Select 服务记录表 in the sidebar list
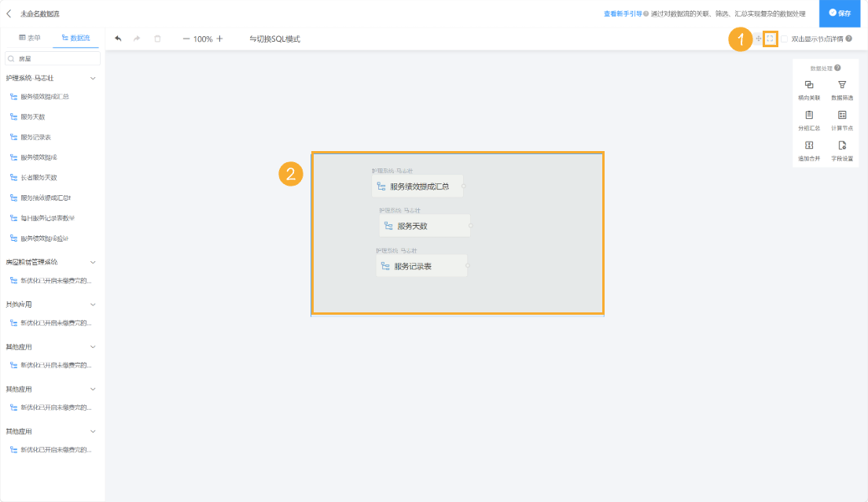 36,137
